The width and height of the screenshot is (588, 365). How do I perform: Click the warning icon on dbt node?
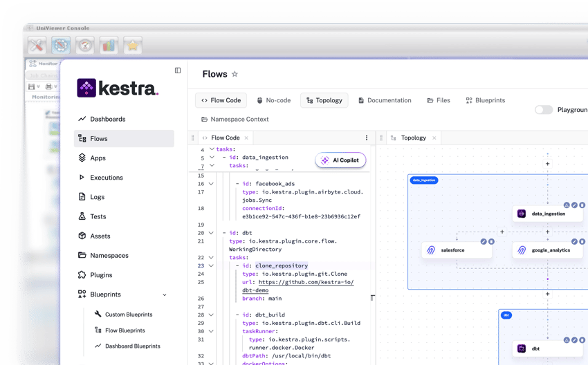click(x=567, y=340)
